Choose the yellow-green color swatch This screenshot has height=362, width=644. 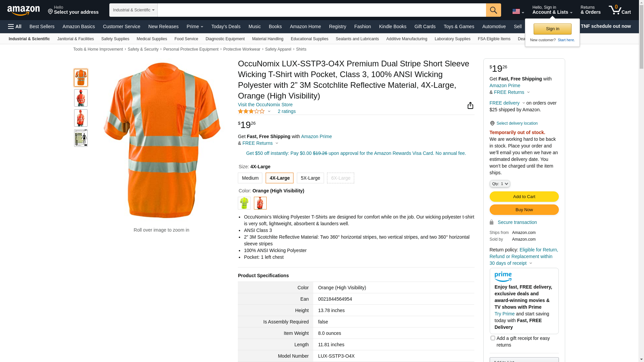pyautogui.click(x=244, y=203)
